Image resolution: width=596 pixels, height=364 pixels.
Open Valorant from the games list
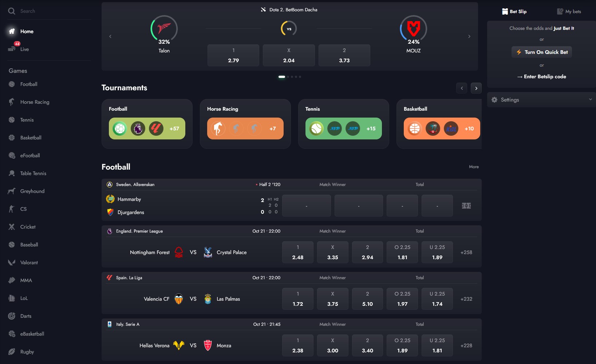click(x=29, y=262)
